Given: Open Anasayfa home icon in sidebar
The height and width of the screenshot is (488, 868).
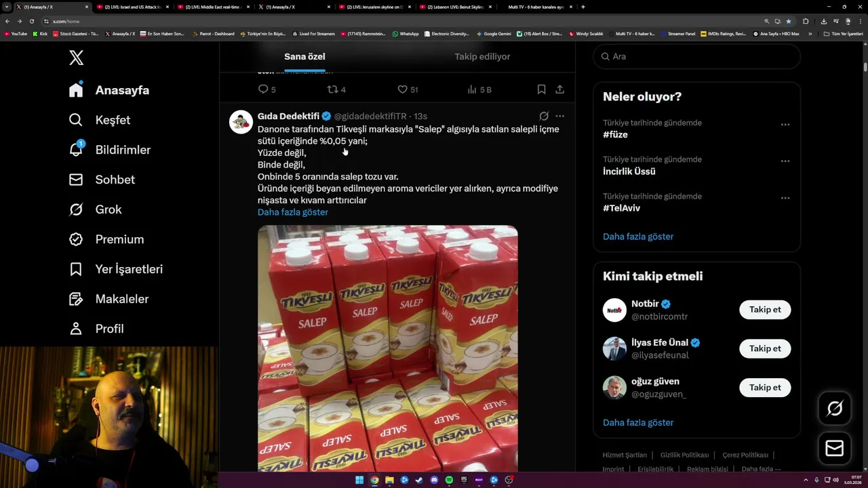Looking at the screenshot, I should coord(76,90).
